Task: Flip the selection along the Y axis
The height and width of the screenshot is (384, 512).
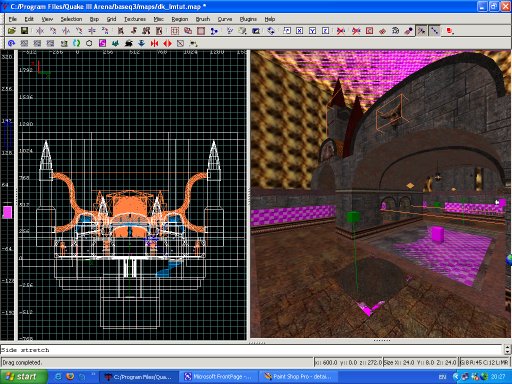Action: (66, 31)
